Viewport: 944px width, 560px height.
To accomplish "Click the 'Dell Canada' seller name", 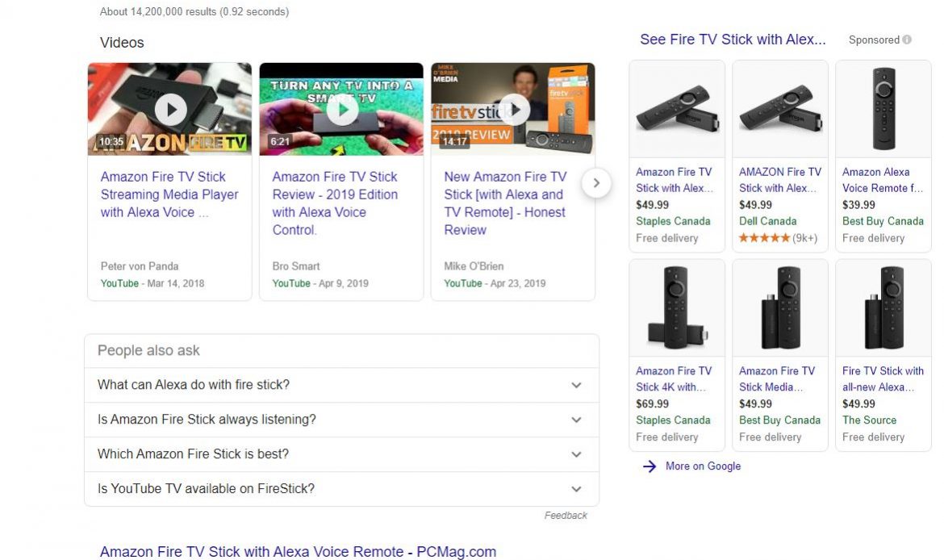I will pyautogui.click(x=767, y=221).
